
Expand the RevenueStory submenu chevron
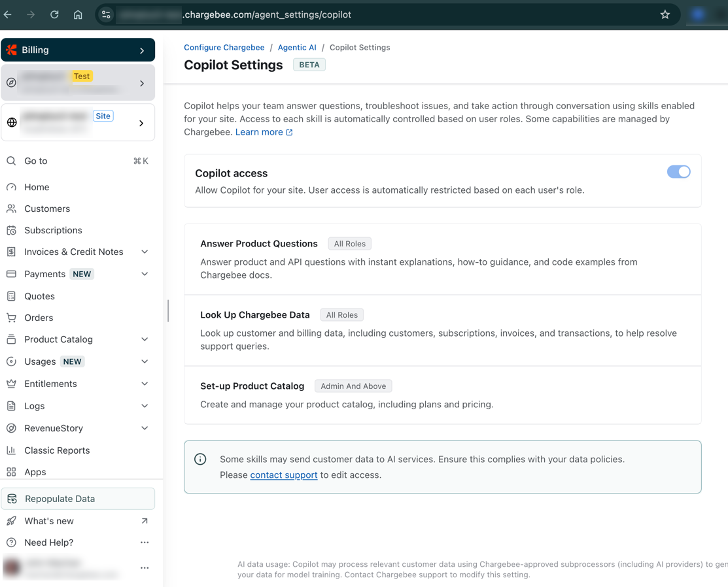click(x=145, y=428)
